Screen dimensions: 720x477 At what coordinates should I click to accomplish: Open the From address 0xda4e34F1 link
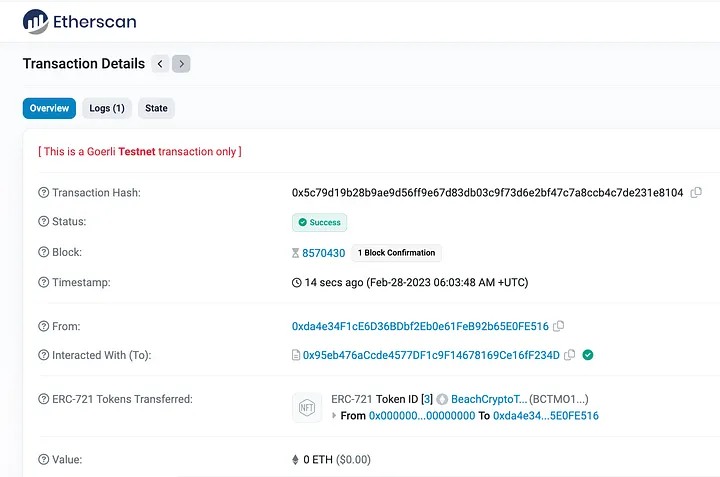[420, 326]
